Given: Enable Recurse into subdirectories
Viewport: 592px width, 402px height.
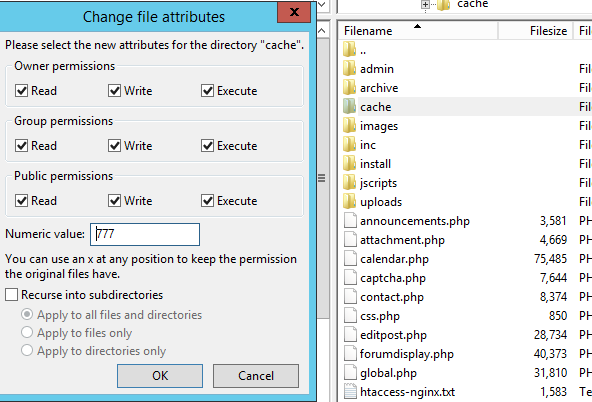Looking at the screenshot, I should pyautogui.click(x=11, y=294).
